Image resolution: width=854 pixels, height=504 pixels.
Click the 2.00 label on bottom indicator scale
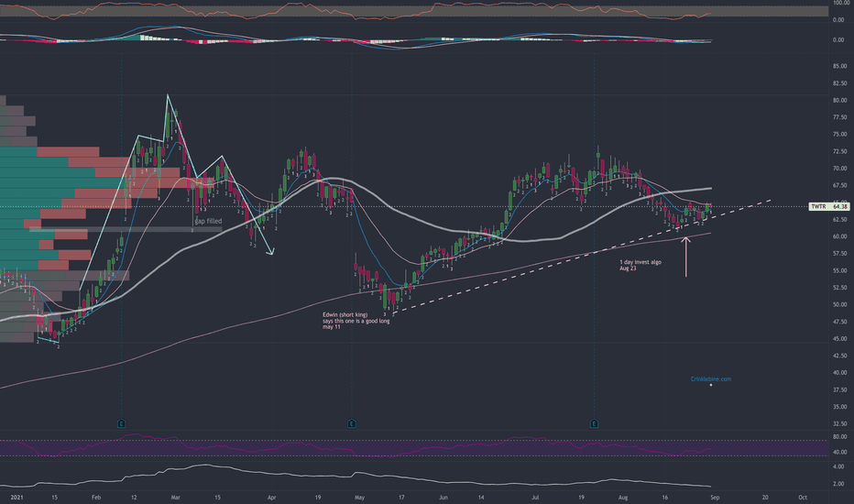point(838,484)
